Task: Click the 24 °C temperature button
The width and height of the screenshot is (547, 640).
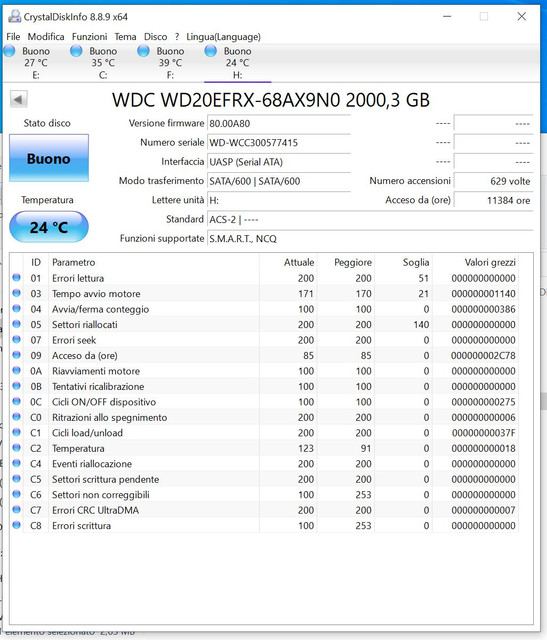Action: click(x=49, y=227)
